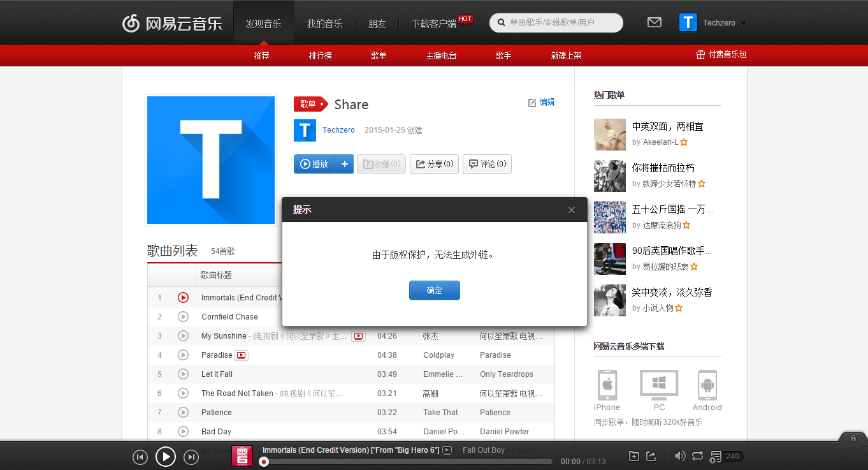868x470 pixels.
Task: Click thumbnail of 90后英国唱作歌手 playlist
Action: (610, 259)
